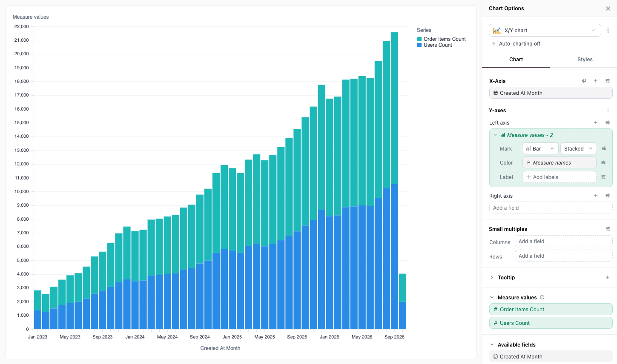Viewport: 617px width, 364px height.
Task: Select the Chart tab
Action: (516, 60)
